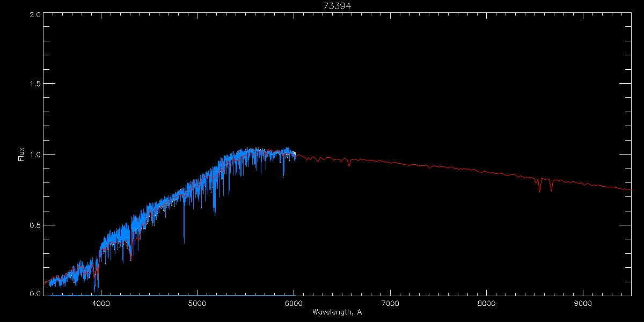This screenshot has height=322, width=644.
Task: Click the 7000 wavelength tick label
Action: [x=390, y=303]
